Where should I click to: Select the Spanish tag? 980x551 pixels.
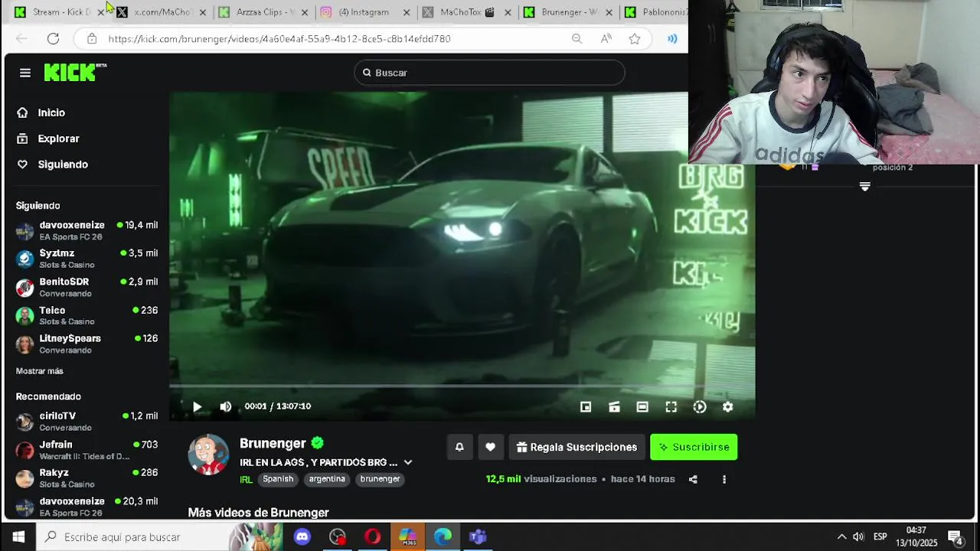(x=278, y=479)
